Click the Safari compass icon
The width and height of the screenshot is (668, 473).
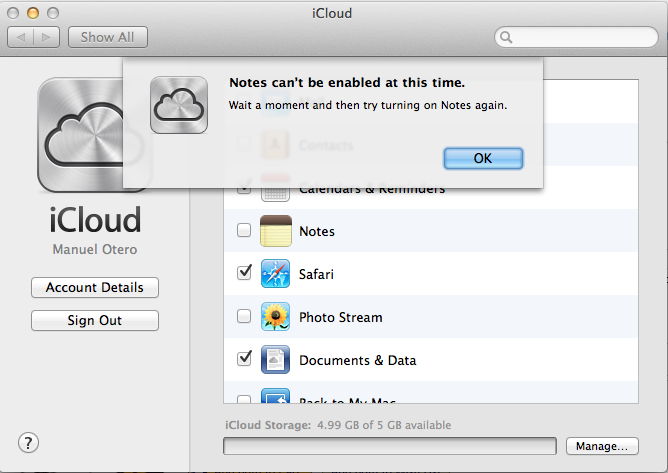[x=275, y=274]
